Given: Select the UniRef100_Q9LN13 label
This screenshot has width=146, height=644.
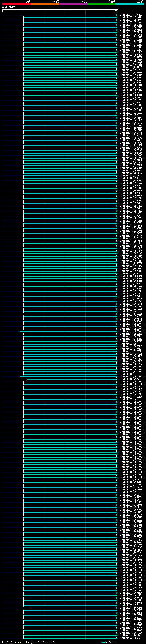Looking at the screenshot, I should (x=131, y=163).
